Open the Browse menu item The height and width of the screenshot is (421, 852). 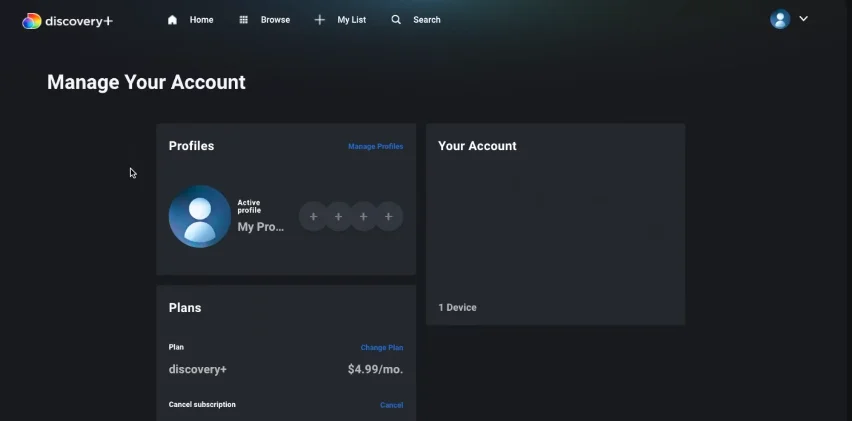click(x=275, y=20)
